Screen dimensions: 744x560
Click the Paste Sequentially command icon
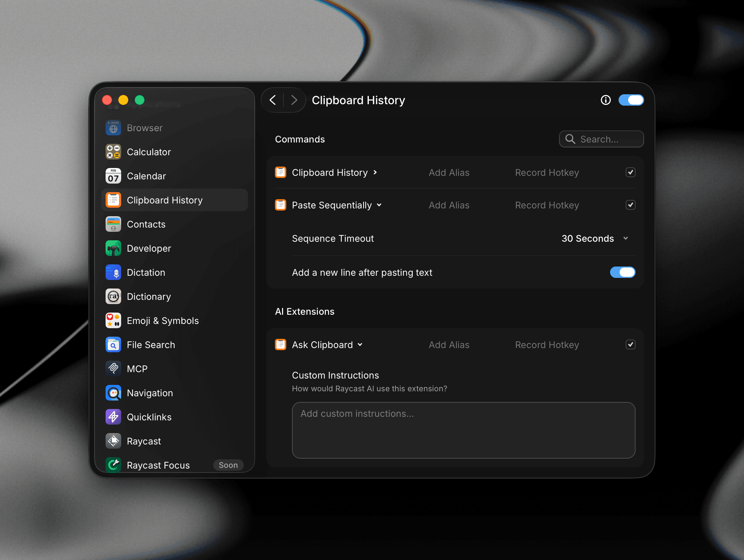pos(281,205)
